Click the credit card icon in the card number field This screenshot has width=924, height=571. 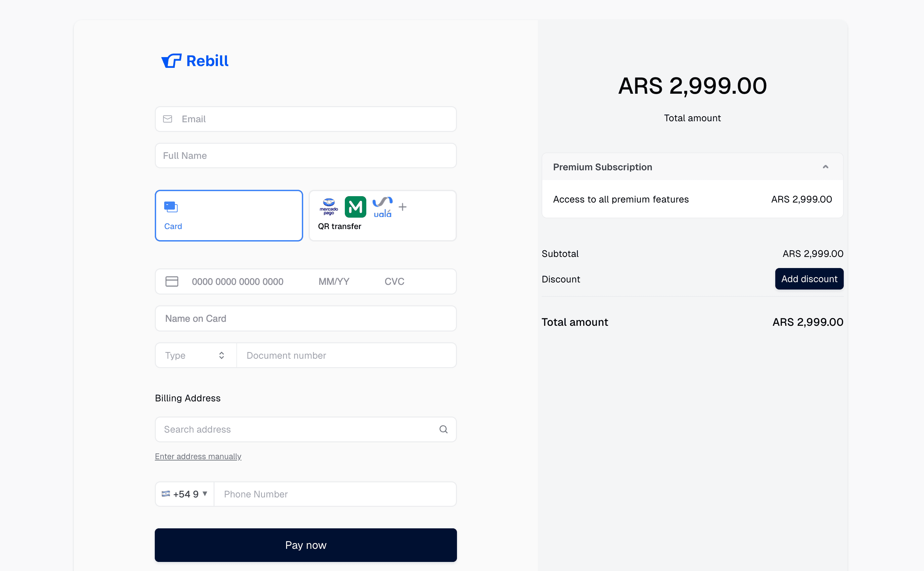point(172,281)
